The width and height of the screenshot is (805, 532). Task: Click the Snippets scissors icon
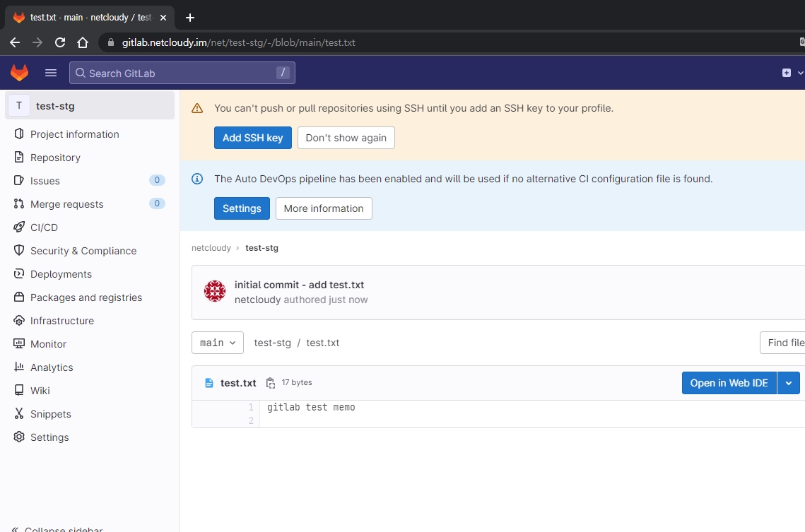coord(19,413)
